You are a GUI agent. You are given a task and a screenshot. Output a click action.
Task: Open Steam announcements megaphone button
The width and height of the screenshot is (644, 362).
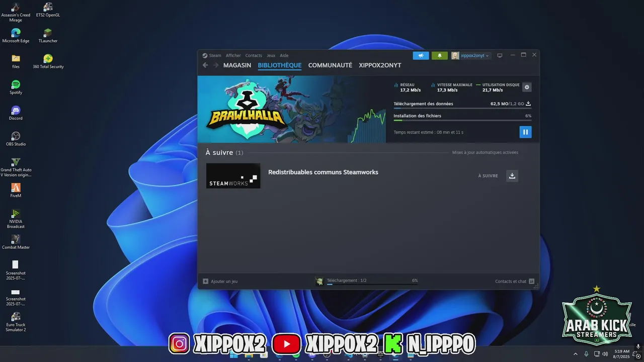click(x=421, y=55)
